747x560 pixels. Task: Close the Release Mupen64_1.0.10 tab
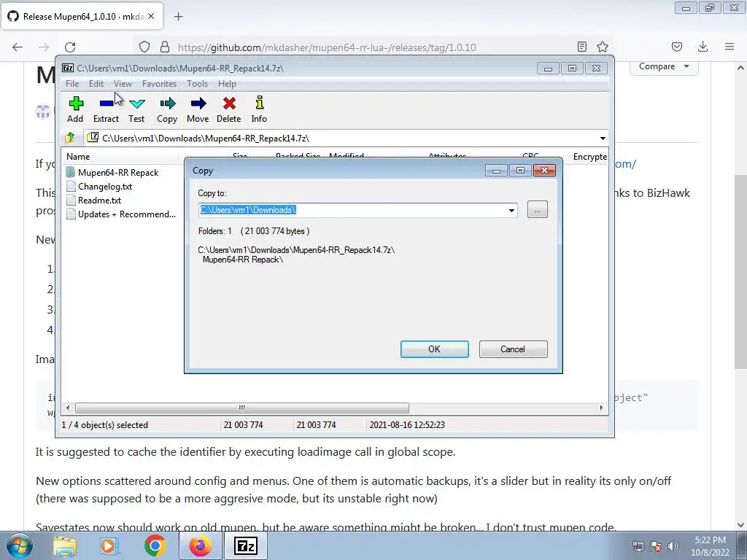click(x=151, y=16)
